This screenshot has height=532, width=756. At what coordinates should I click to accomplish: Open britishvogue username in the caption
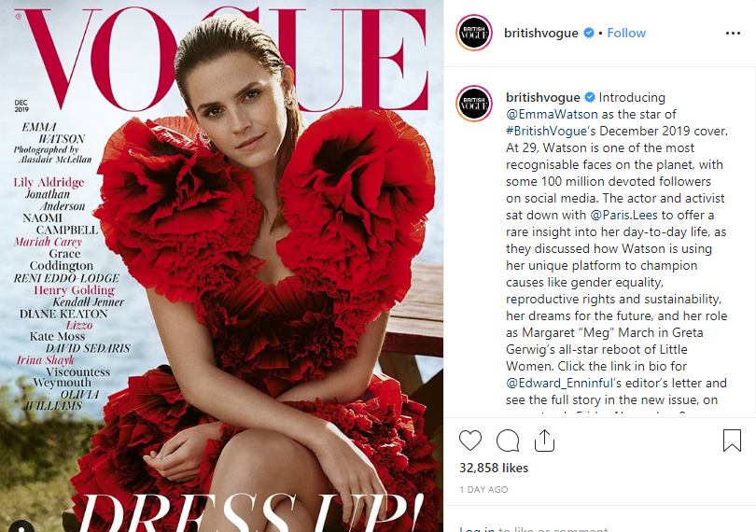(x=543, y=97)
